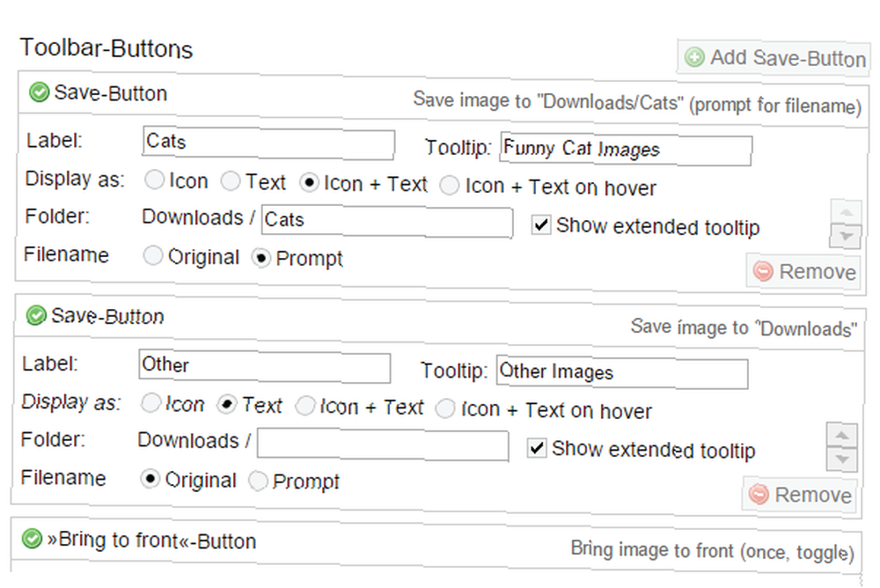Select Icon + Text on hover for Other button
This screenshot has width=880, height=588.
pyautogui.click(x=445, y=408)
